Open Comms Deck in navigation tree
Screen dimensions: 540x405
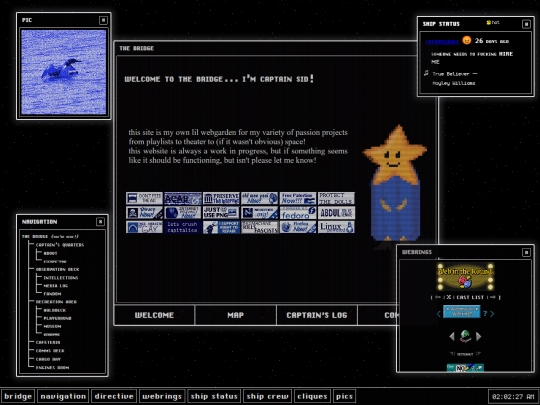point(50,351)
